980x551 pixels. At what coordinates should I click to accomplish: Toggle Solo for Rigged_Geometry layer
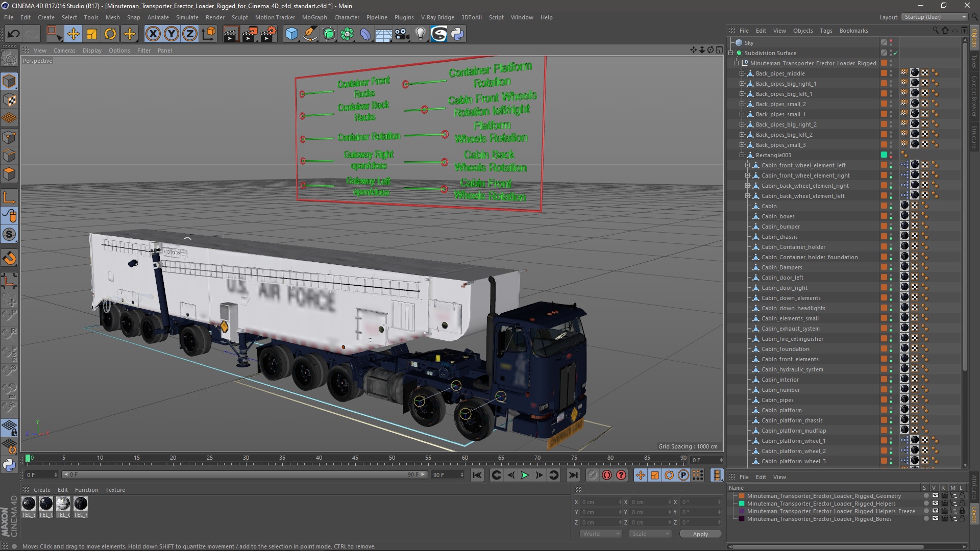(926, 496)
